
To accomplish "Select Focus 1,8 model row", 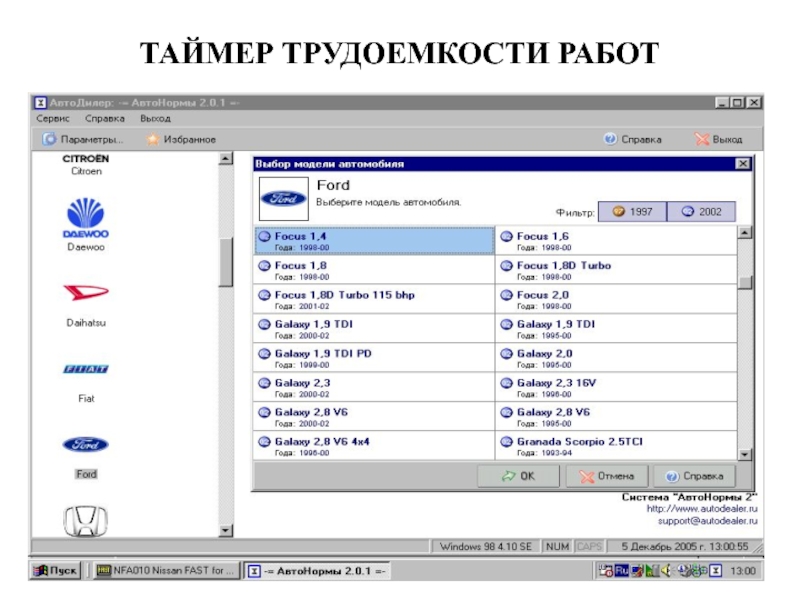I will (x=374, y=270).
